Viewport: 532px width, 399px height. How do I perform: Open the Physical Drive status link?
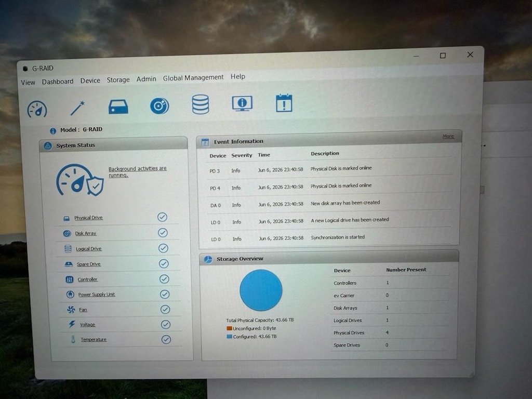point(88,218)
